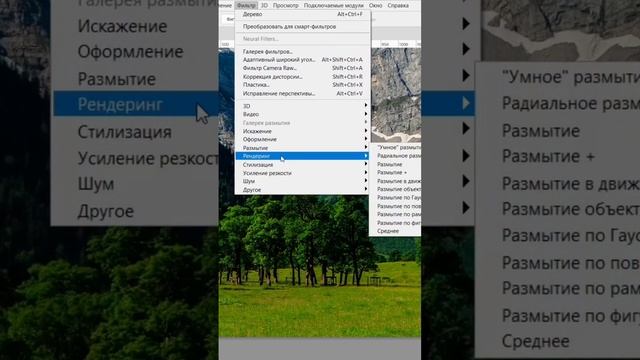Open the Подключаемые модули menu

coord(333,5)
